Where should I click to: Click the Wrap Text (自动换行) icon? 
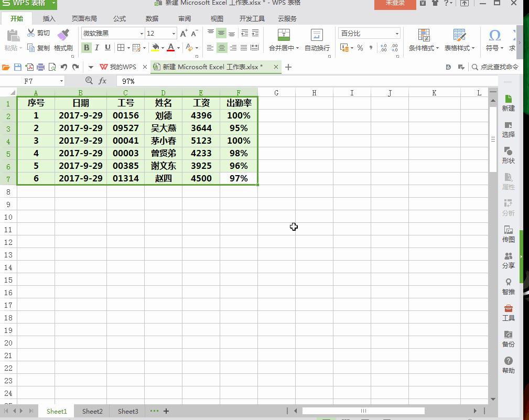(317, 35)
